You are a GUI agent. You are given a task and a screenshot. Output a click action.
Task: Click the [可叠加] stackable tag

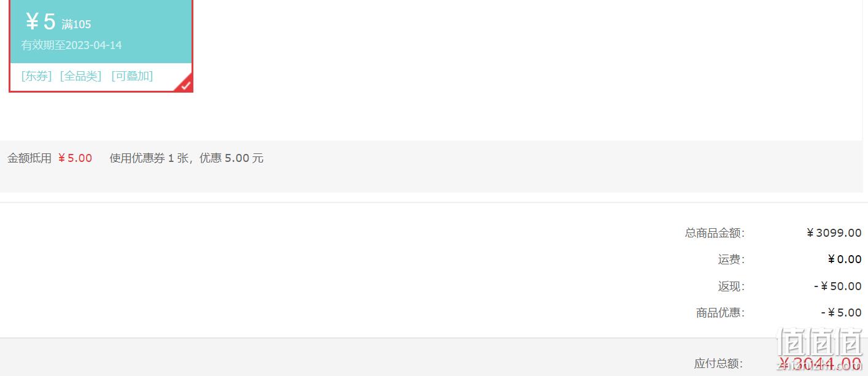point(132,76)
